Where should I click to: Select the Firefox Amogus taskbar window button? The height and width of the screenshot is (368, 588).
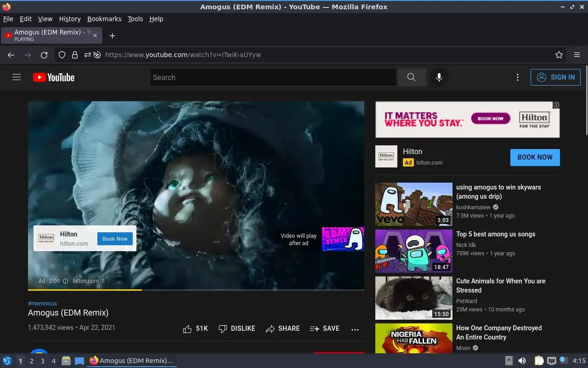(131, 361)
